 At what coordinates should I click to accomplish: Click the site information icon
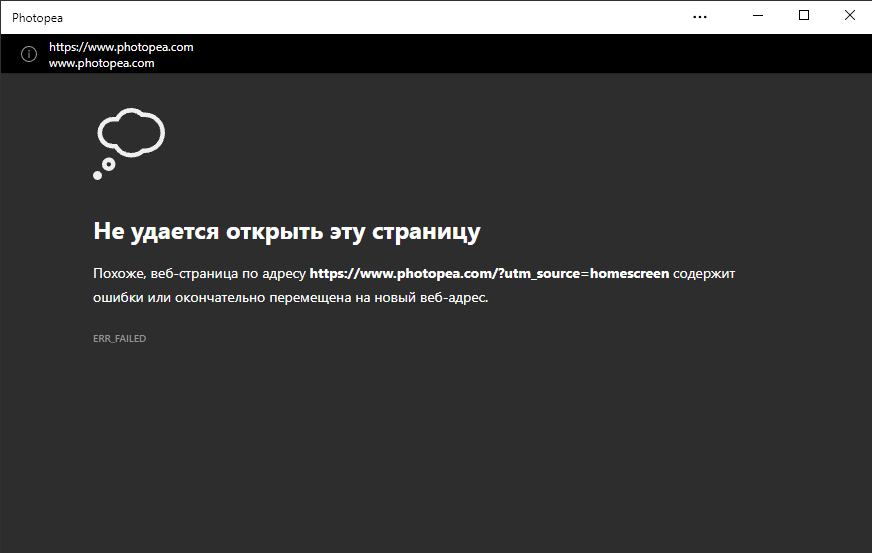point(29,54)
